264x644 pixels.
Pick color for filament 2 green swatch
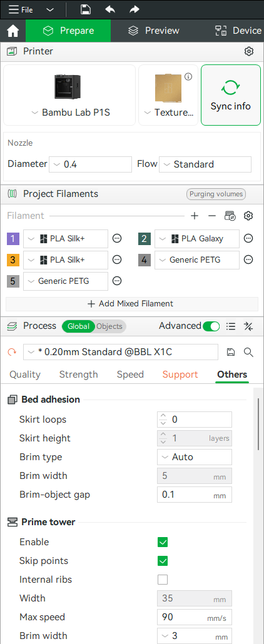coord(145,239)
